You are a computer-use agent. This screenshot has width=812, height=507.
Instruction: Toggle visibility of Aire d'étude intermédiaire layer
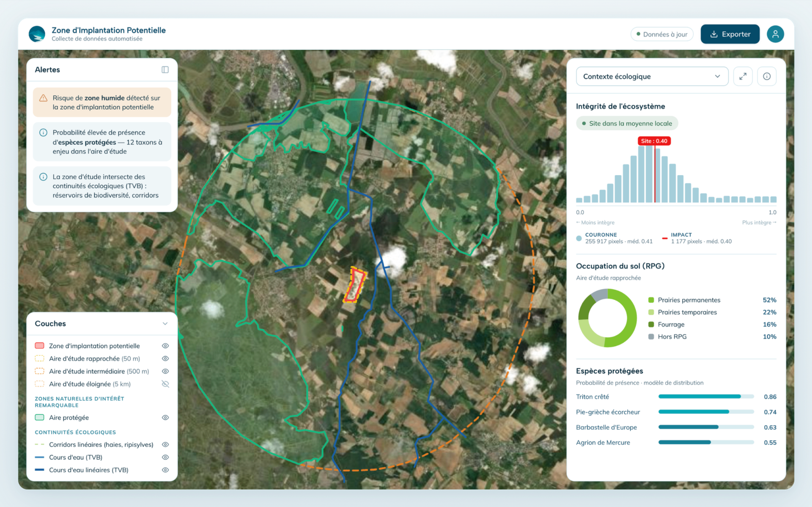click(165, 371)
